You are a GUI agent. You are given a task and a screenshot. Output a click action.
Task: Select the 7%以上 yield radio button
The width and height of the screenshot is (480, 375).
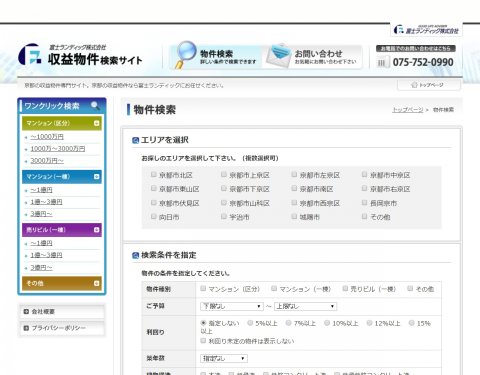pyautogui.click(x=289, y=323)
